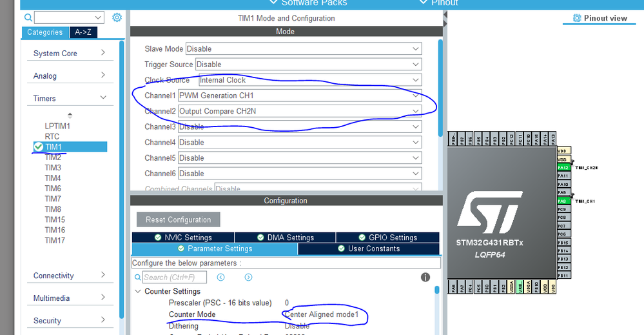Click the parameter list vertical scrollbar
The width and height of the screenshot is (644, 335).
point(437,290)
